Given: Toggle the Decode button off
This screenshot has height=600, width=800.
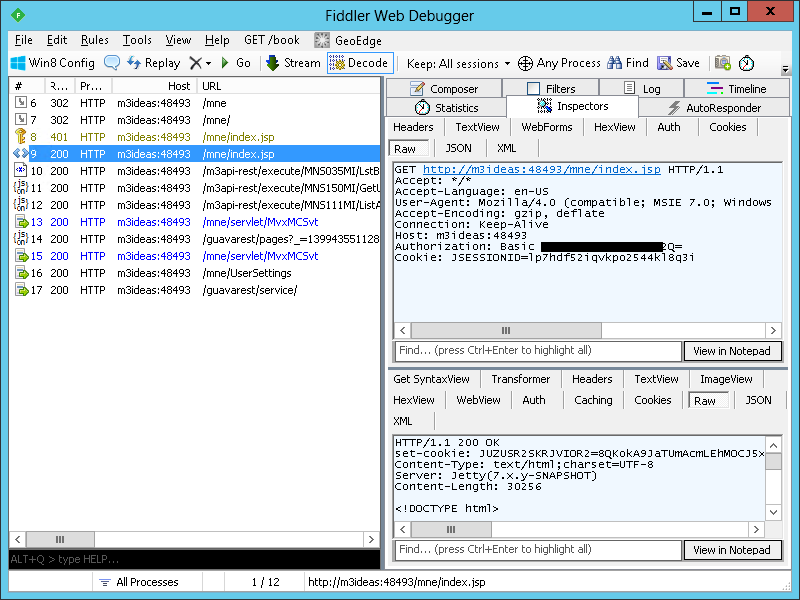Looking at the screenshot, I should coord(359,63).
